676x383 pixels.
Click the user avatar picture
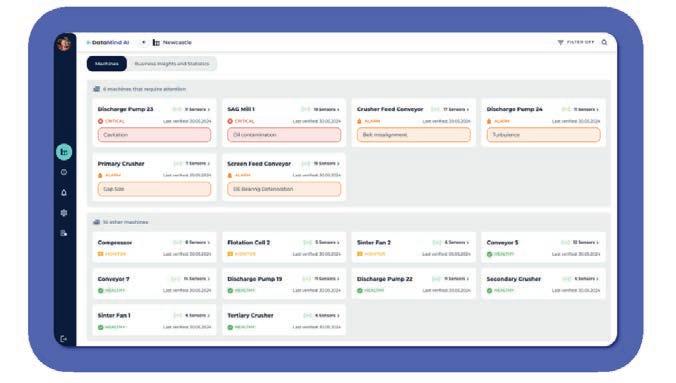click(64, 43)
